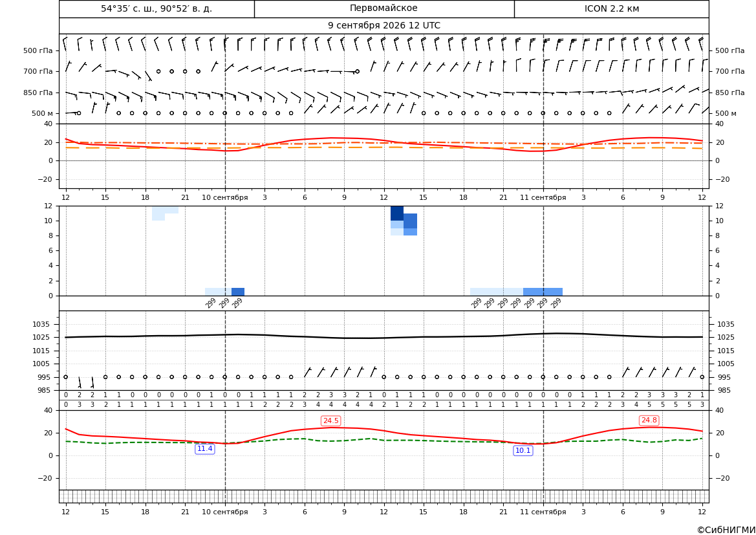Click the 1025 pressure tick on left axis
This screenshot has width=756, height=535.
click(41, 337)
